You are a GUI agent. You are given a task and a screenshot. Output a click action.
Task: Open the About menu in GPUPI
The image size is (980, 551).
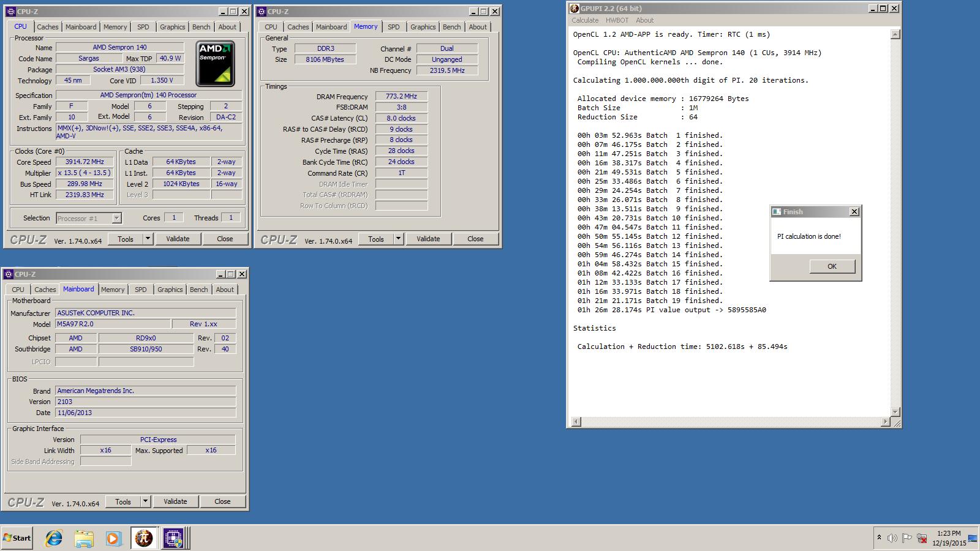click(x=644, y=20)
